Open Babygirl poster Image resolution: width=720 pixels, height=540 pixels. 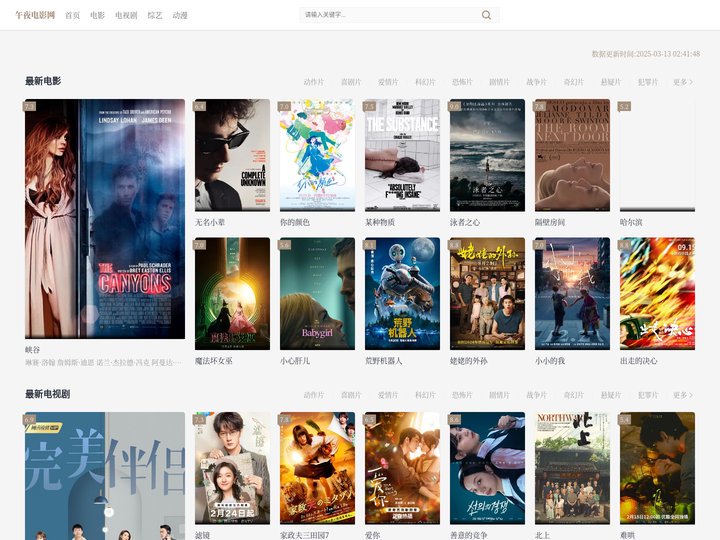pos(317,294)
